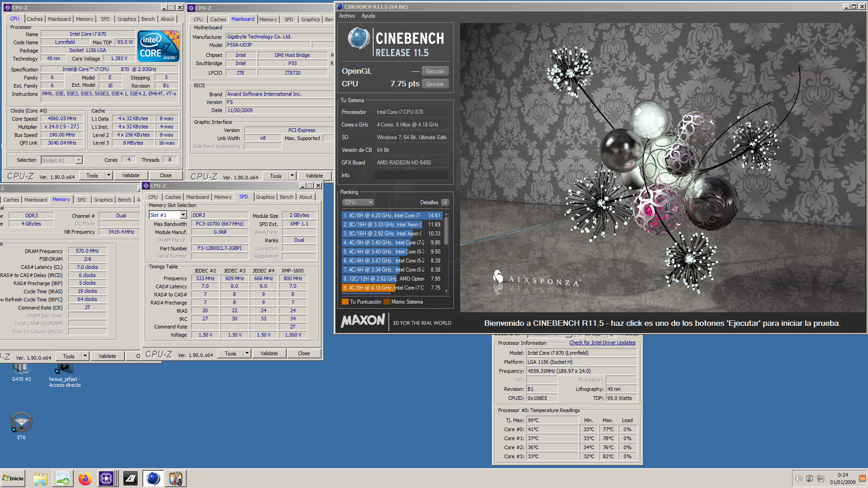
Task: Open the Socket #1 selection dropdown
Action: (79, 160)
